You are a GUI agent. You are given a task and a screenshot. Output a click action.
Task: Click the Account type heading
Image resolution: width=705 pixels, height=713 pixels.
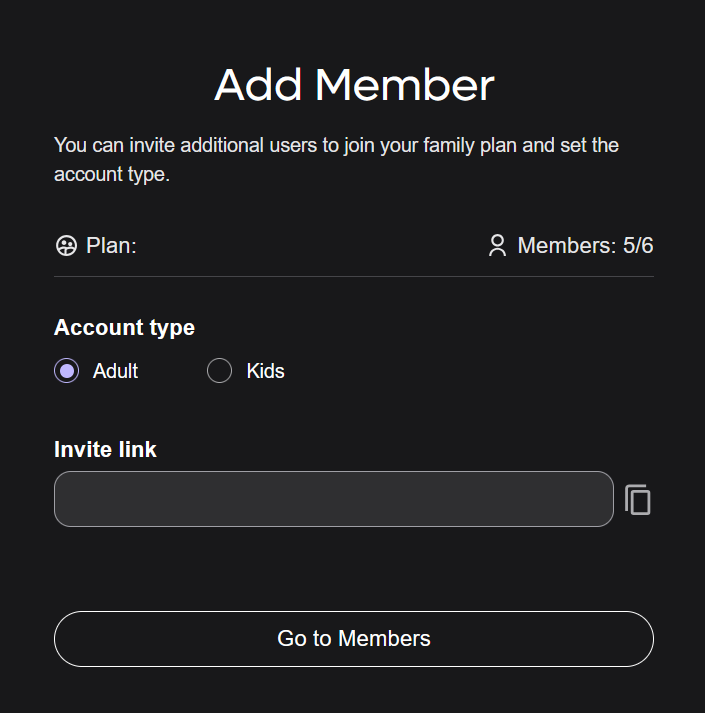tap(124, 327)
